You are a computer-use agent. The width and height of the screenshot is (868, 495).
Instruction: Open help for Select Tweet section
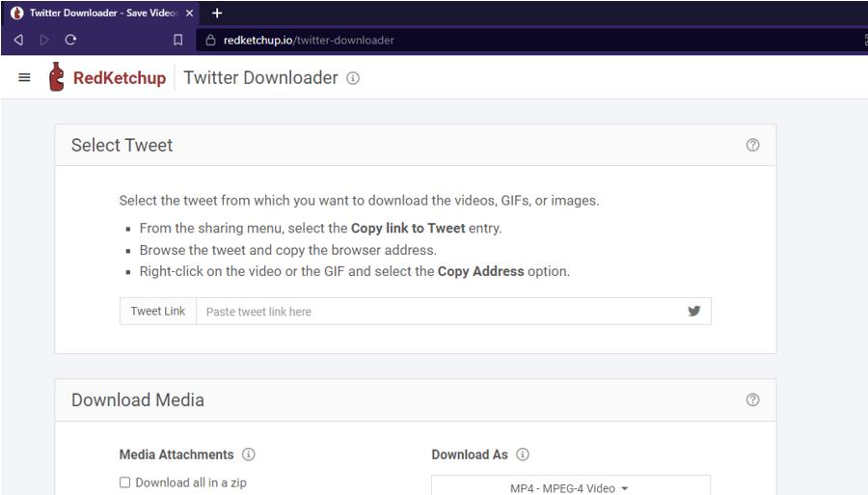pos(752,145)
